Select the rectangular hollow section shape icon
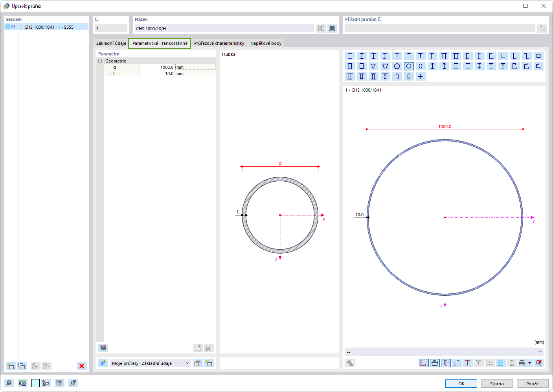 [x=350, y=66]
